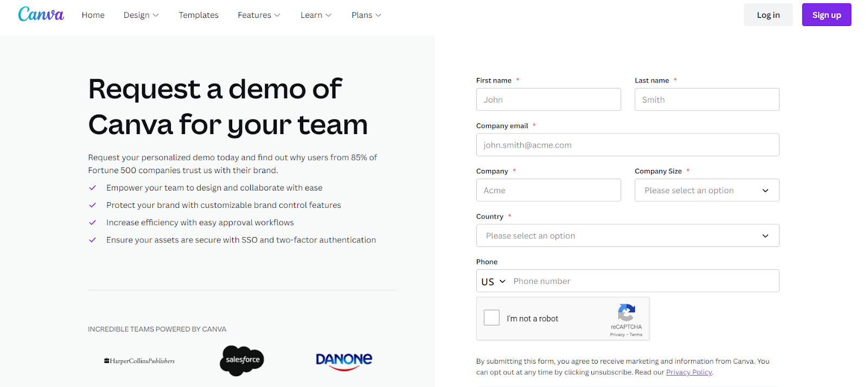Viewport: 868px width, 387px height.
Task: Go to Home in navigation bar
Action: (x=93, y=15)
